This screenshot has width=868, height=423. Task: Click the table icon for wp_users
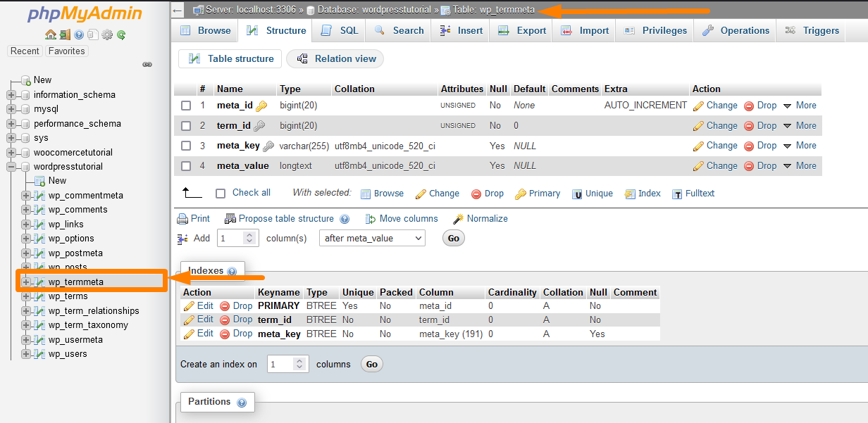coord(39,354)
